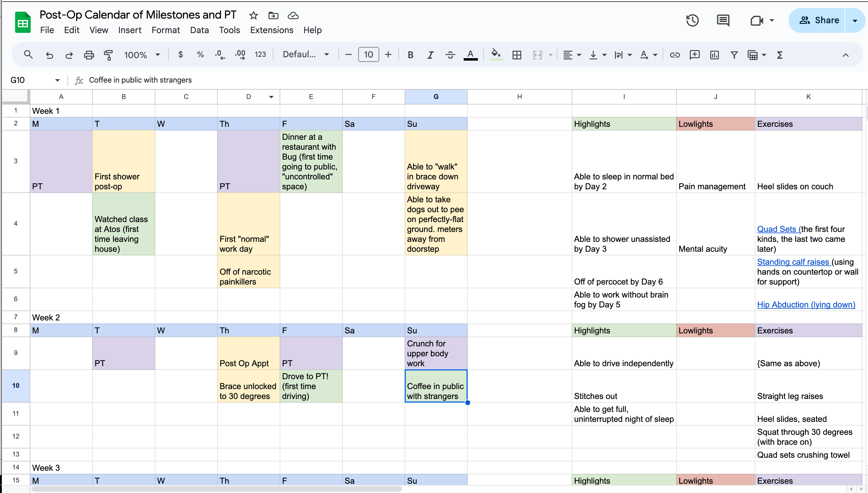Viewport: 868px width, 493px height.
Task: Click the functions sigma icon
Action: tap(780, 55)
